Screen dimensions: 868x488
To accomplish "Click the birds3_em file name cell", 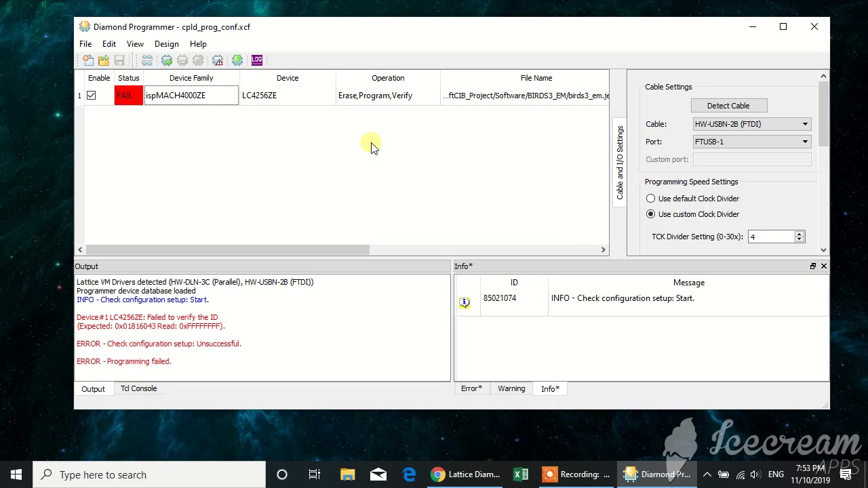I will (x=526, y=96).
